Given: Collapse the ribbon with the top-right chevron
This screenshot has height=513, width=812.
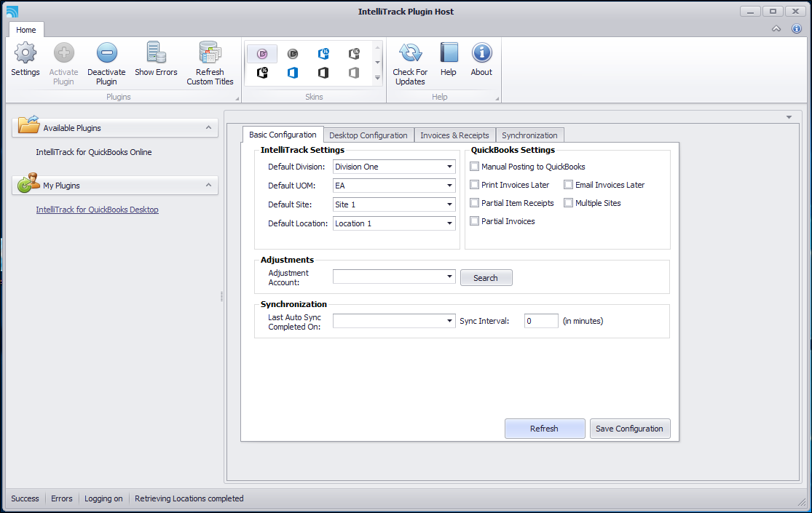Looking at the screenshot, I should 776,29.
